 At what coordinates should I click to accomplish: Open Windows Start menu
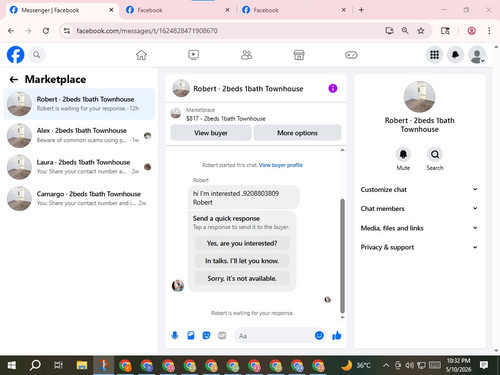[12, 365]
